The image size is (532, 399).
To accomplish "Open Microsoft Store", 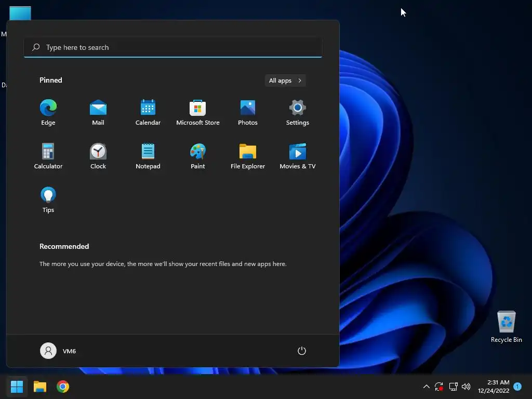I will (x=198, y=113).
